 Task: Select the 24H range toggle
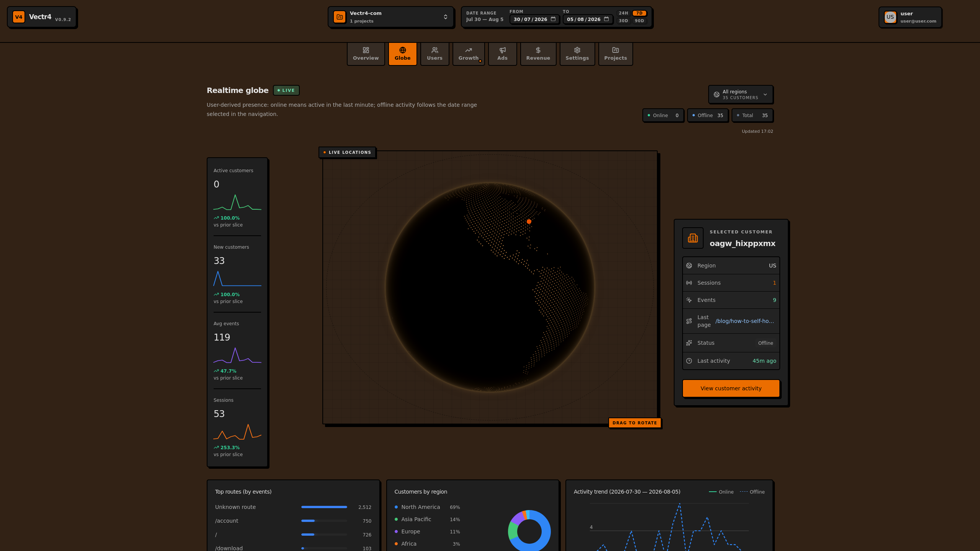624,13
